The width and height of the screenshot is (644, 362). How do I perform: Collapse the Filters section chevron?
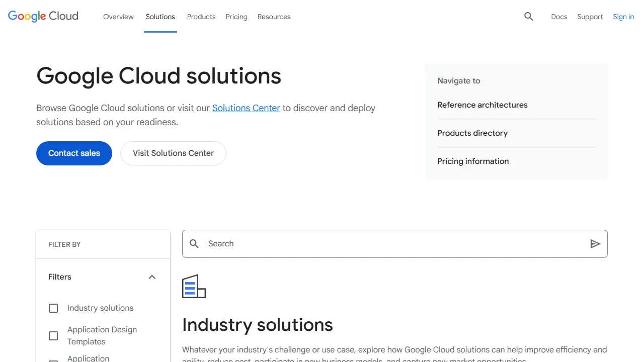click(152, 277)
